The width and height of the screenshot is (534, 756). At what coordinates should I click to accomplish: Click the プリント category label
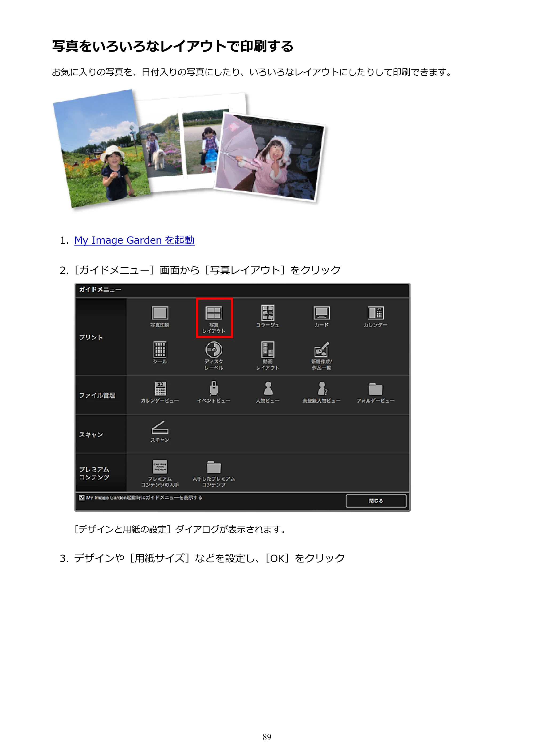[x=91, y=337]
